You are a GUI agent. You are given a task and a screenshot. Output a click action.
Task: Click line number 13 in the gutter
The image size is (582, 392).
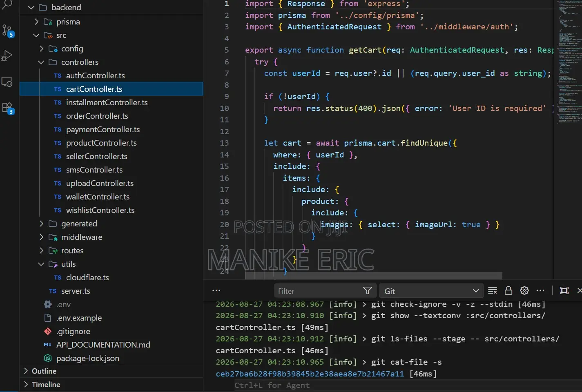[x=224, y=143]
